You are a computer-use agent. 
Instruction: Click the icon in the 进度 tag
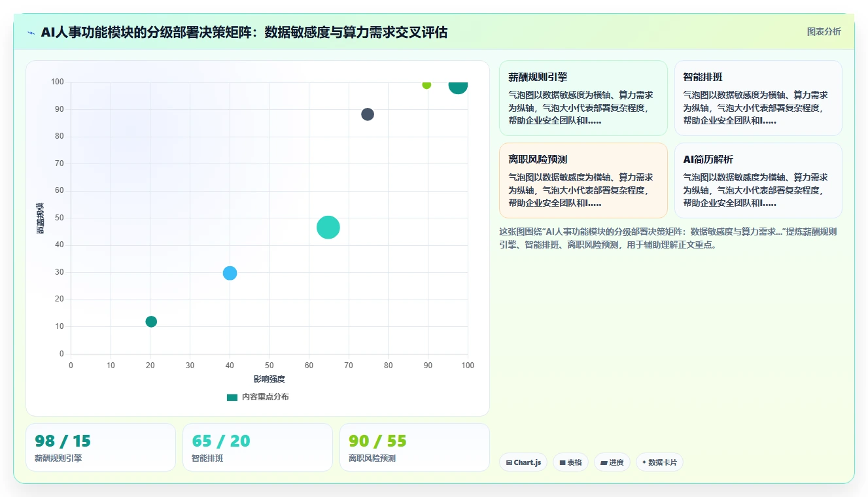tap(604, 462)
